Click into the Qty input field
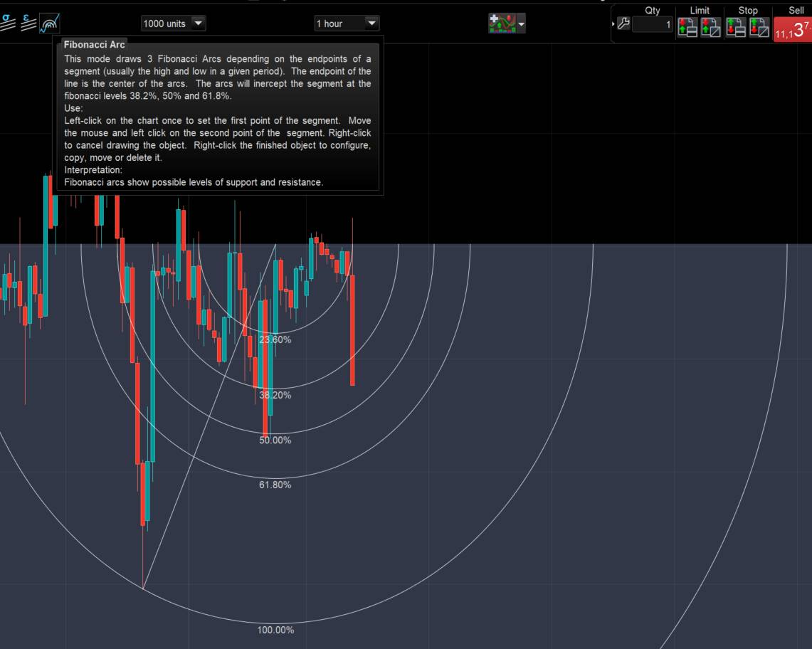The height and width of the screenshot is (649, 812). coord(653,24)
